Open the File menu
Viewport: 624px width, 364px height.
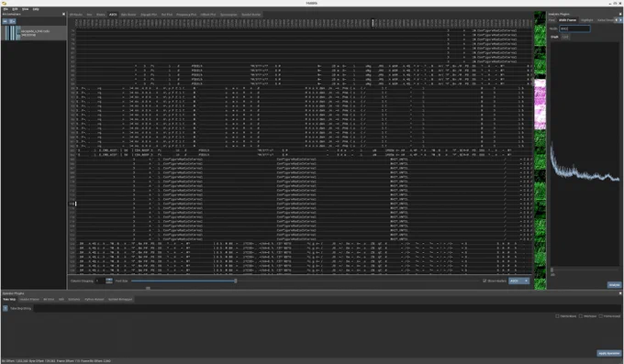[6, 9]
